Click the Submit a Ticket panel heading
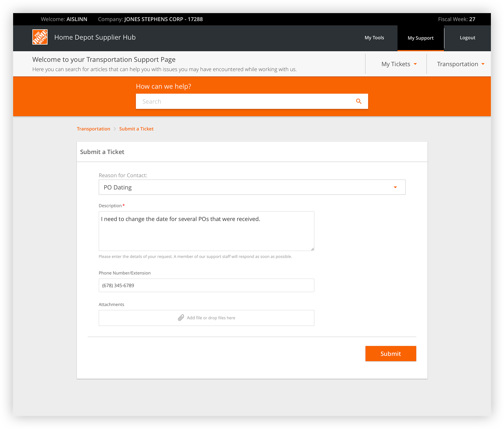504x429 pixels. (102, 152)
